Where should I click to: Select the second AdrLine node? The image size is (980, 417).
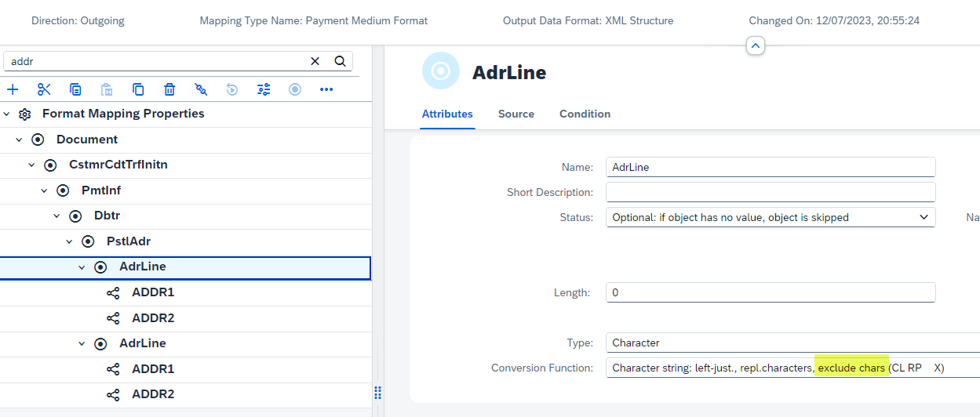142,343
